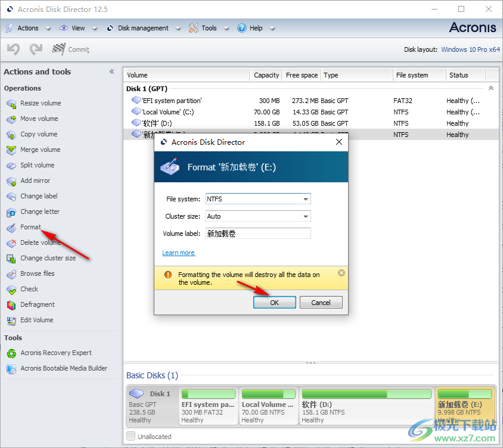Open Acronis Bootable Media Builder icon
503x448 pixels.
pyautogui.click(x=11, y=369)
